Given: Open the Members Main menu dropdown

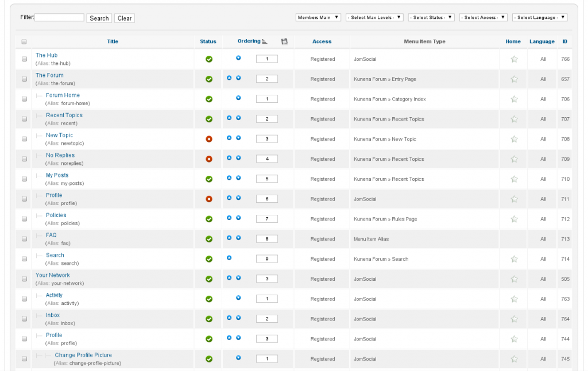Looking at the screenshot, I should [x=319, y=18].
